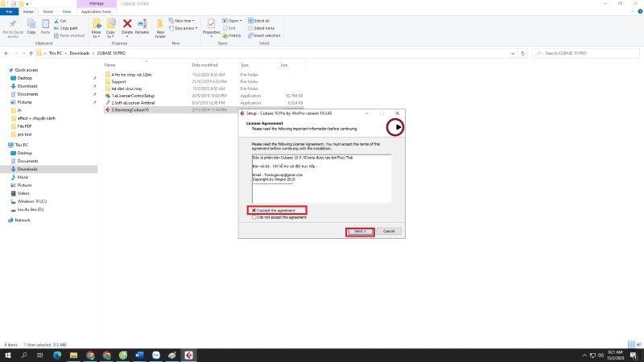Click the Cubase setup taskbar icon
The width and height of the screenshot is (644, 362).
(x=188, y=355)
